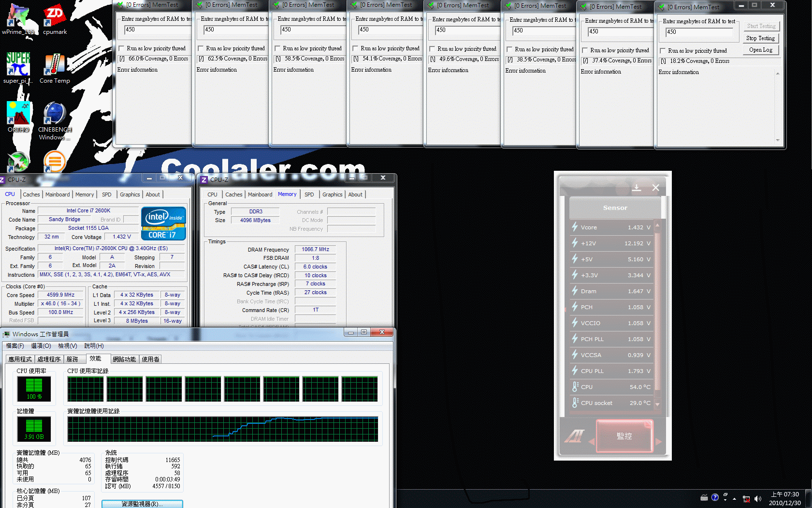Enable low priority thread in 58.5% MemTest window
The image size is (812, 508).
click(x=278, y=48)
